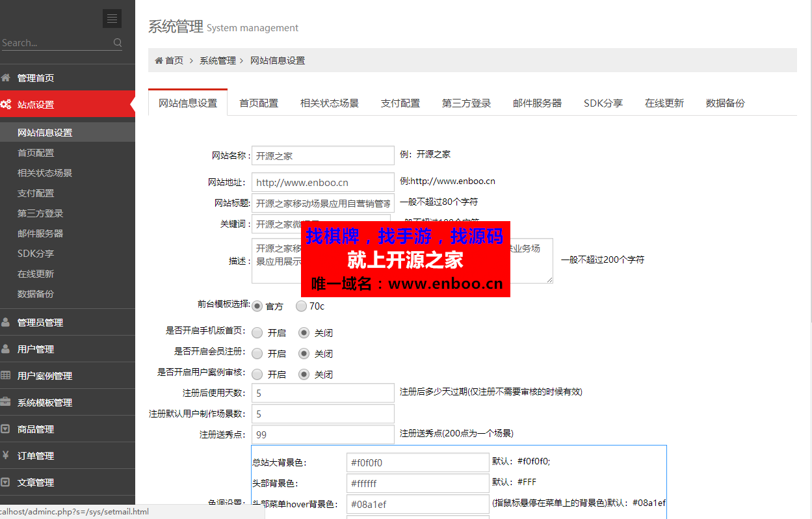Expand the 商品管理 sidebar section
Viewport: 812px width, 519px height.
click(x=68, y=429)
